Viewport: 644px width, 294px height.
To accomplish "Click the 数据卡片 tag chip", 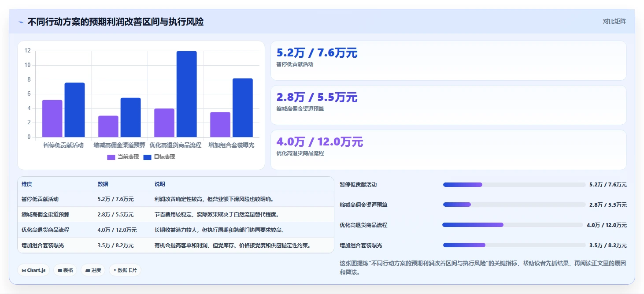I will tap(125, 270).
